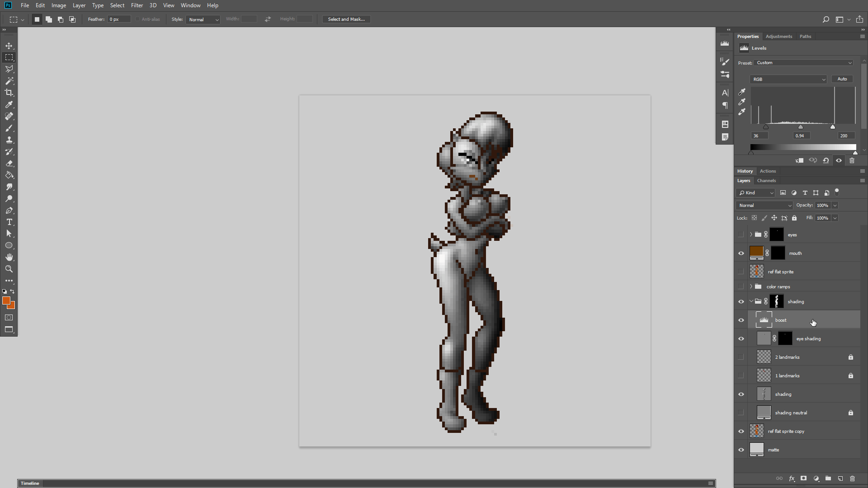This screenshot has width=868, height=488.
Task: Open the Add layer style fx menu
Action: pyautogui.click(x=792, y=479)
